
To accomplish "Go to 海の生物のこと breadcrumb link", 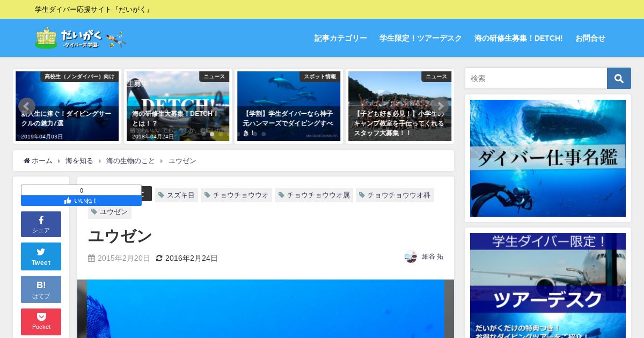I will [x=130, y=161].
